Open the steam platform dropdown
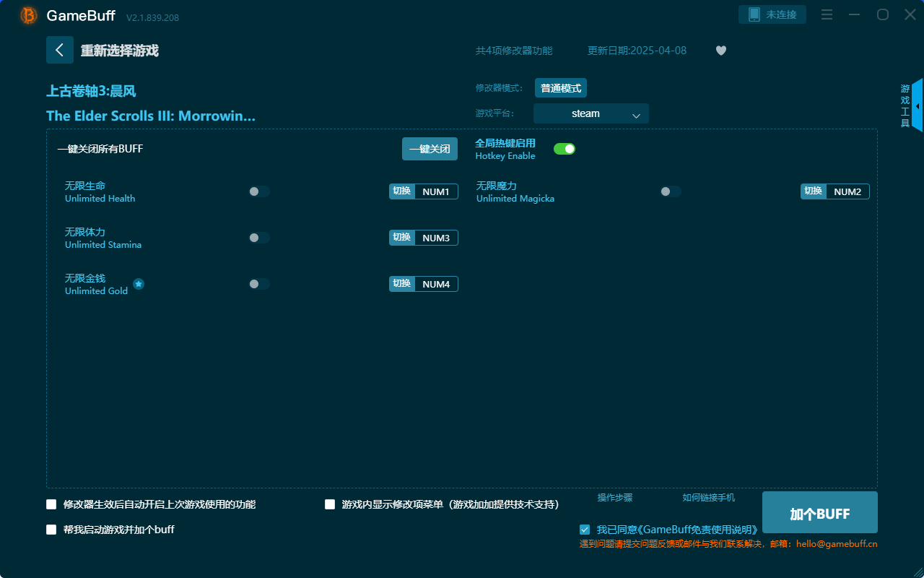 coord(590,113)
